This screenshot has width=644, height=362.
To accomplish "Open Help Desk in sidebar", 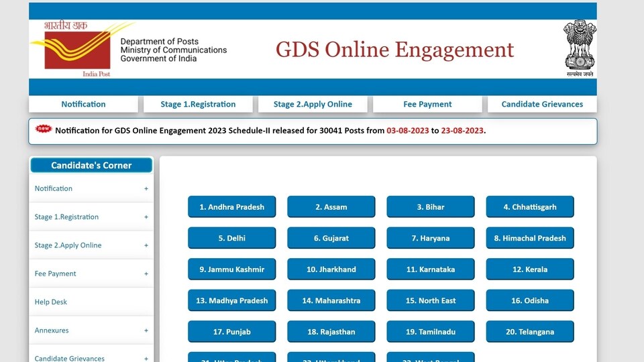I will (x=91, y=302).
